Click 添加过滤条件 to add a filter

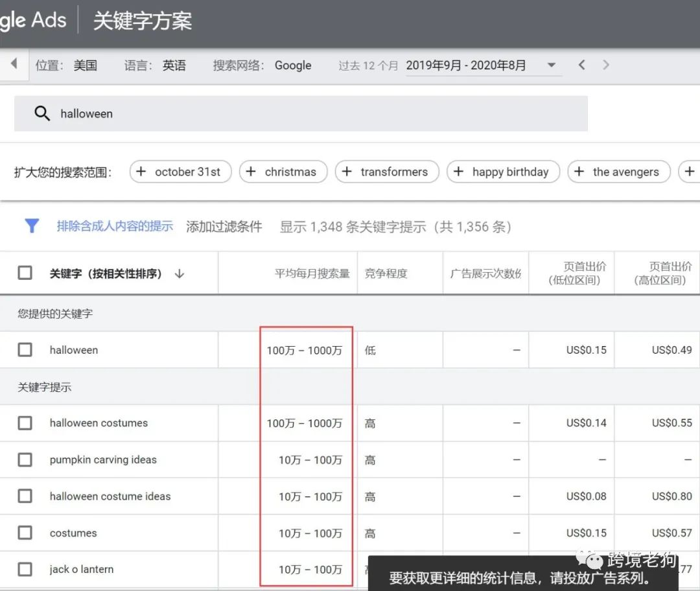pyautogui.click(x=224, y=227)
